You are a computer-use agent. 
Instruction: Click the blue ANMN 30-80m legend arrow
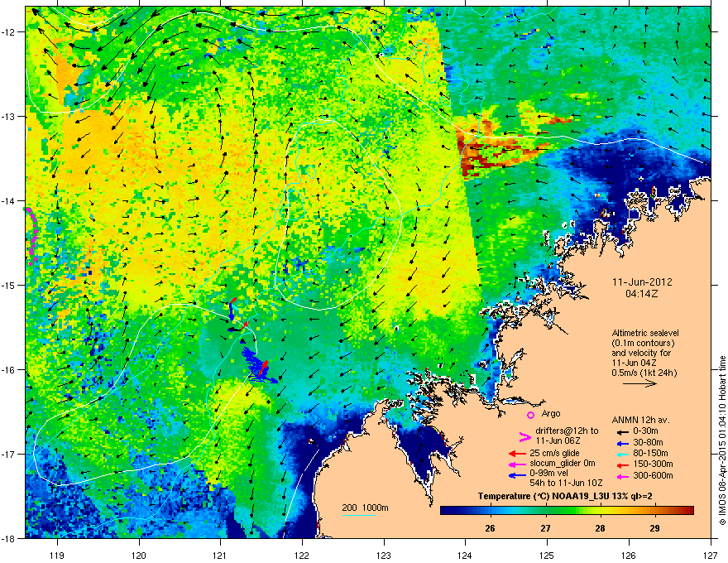[x=623, y=443]
